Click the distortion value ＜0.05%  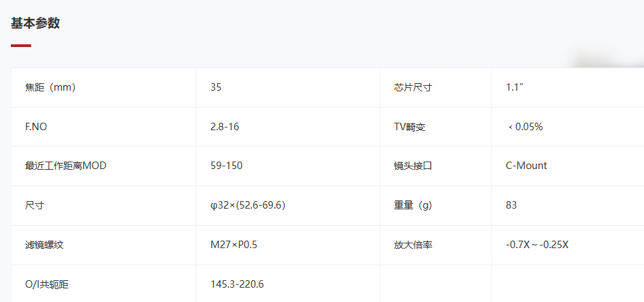click(x=524, y=127)
